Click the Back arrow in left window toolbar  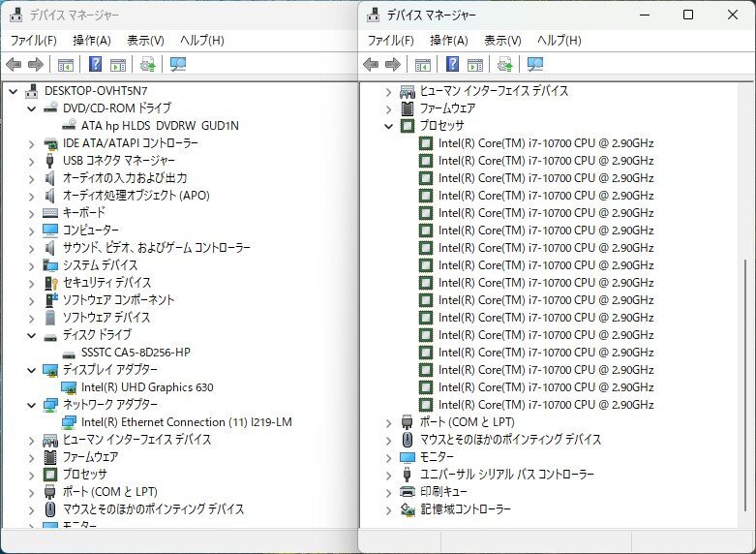coord(14,64)
